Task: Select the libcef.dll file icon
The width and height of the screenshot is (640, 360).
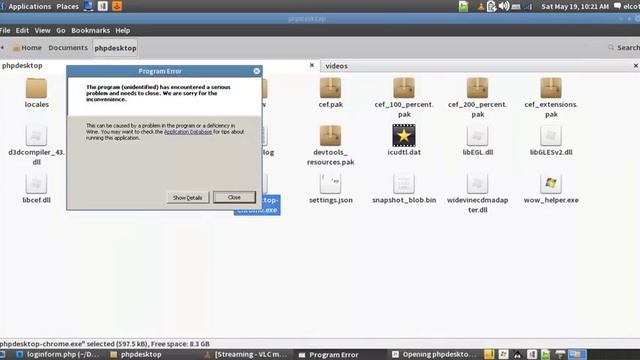Action: (x=36, y=183)
